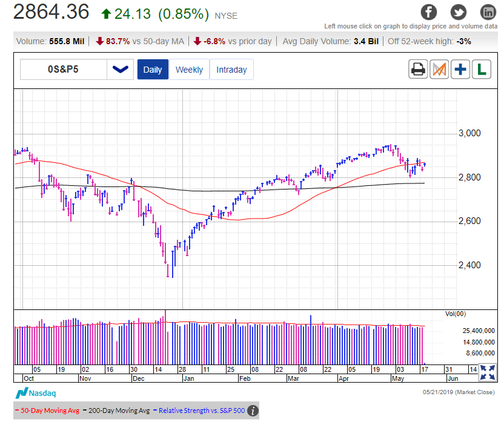Viewport: 504px width, 422px height.
Task: Switch chart to Daily view
Action: click(x=153, y=70)
